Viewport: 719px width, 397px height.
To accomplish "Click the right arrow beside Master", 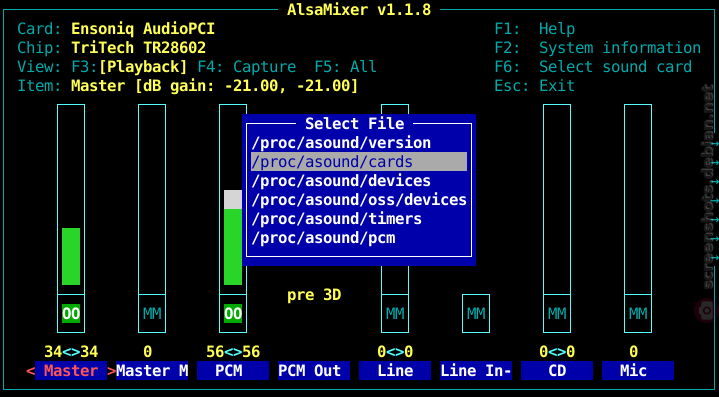I will pyautogui.click(x=111, y=370).
